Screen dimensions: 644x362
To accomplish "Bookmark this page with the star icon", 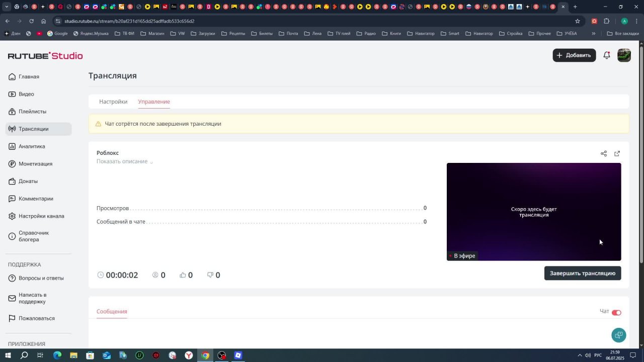I will (x=578, y=21).
